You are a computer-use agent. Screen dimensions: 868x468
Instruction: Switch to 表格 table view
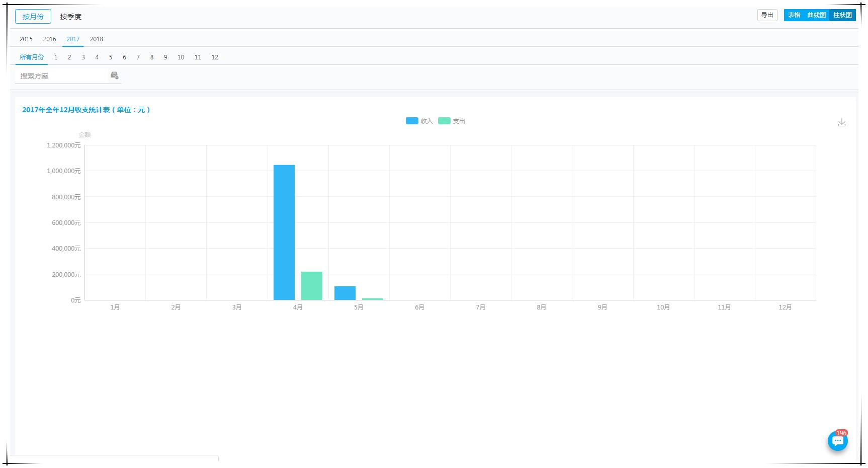pyautogui.click(x=794, y=15)
